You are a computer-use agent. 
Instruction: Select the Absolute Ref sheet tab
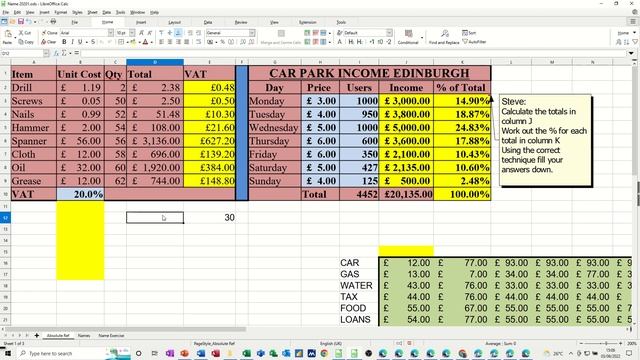58,336
